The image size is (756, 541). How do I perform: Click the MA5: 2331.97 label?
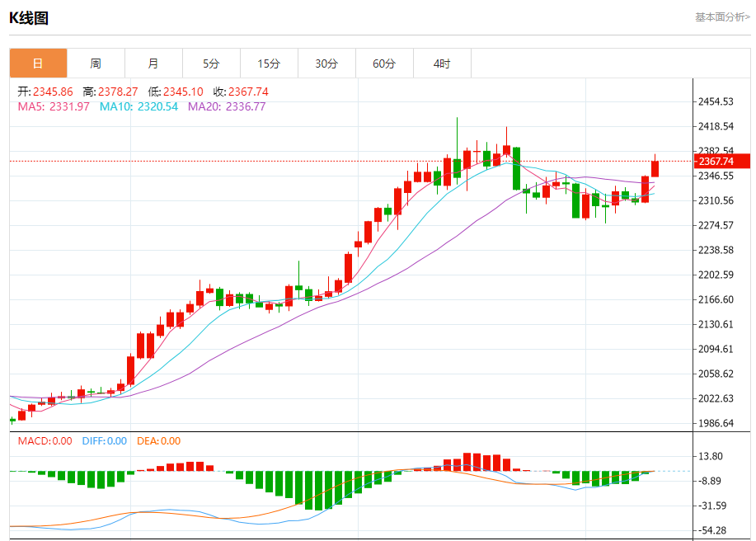click(x=54, y=106)
